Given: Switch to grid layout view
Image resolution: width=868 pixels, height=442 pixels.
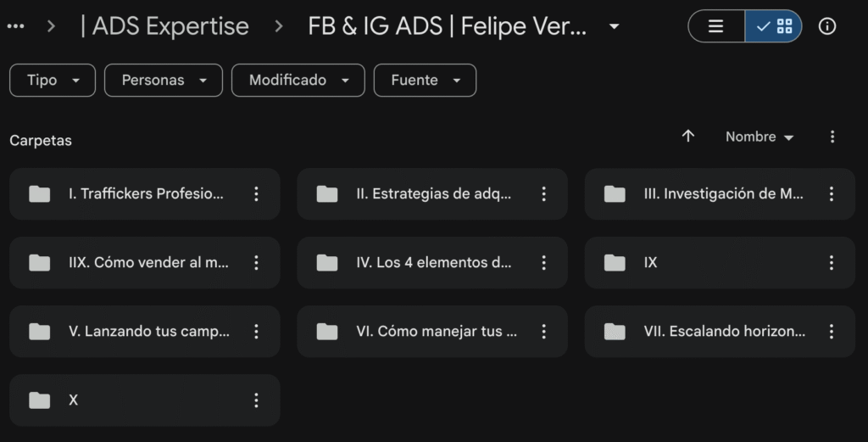Looking at the screenshot, I should point(774,26).
